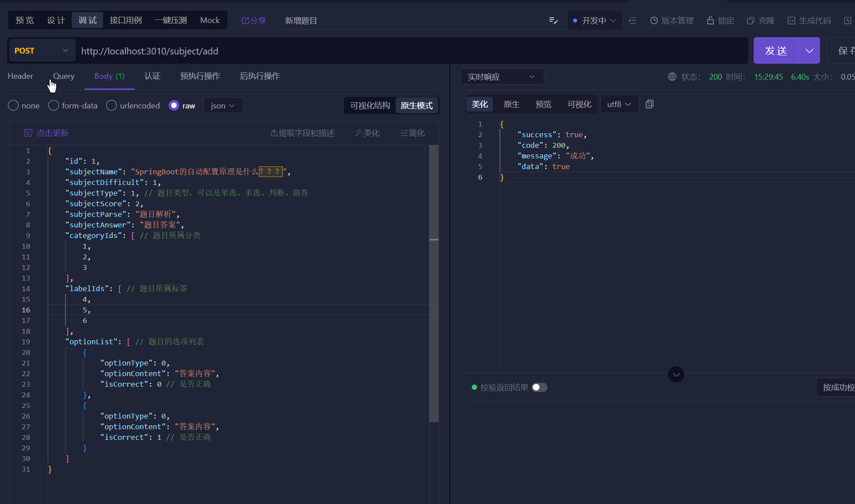Screen dimensions: 855x504
Task: Switch to the 认证 tab
Action: point(152,76)
